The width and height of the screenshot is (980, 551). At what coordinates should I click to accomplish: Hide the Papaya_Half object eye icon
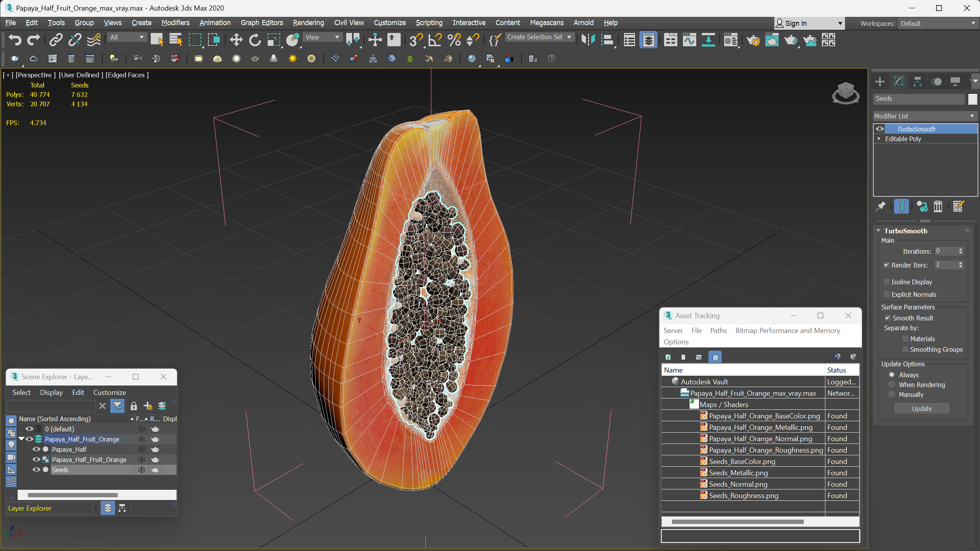(36, 449)
